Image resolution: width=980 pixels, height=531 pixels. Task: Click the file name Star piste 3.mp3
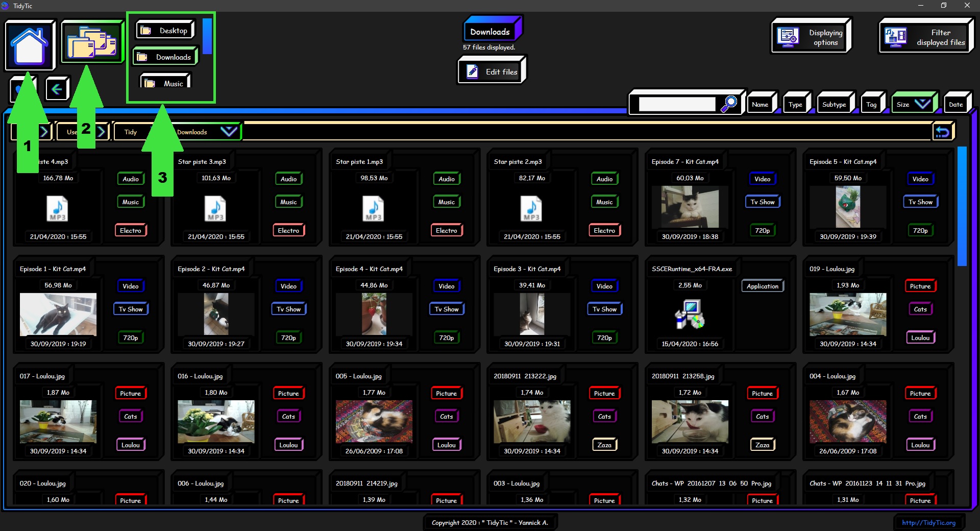tap(202, 161)
